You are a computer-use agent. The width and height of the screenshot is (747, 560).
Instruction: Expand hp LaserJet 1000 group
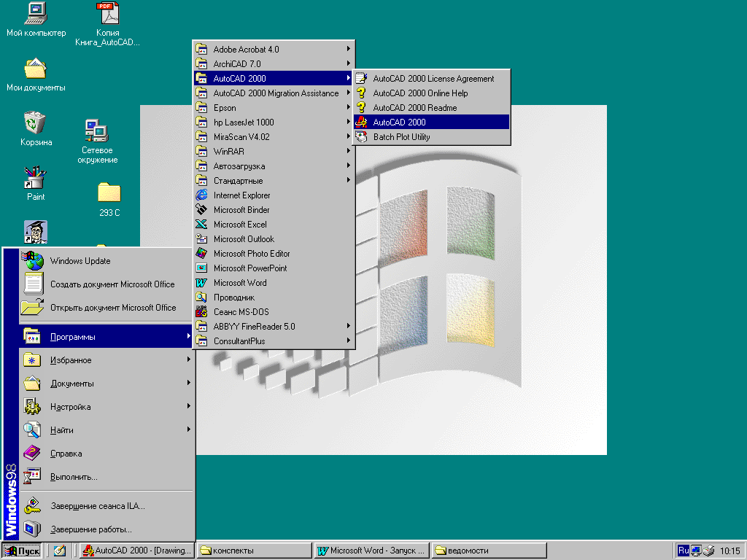(x=274, y=122)
